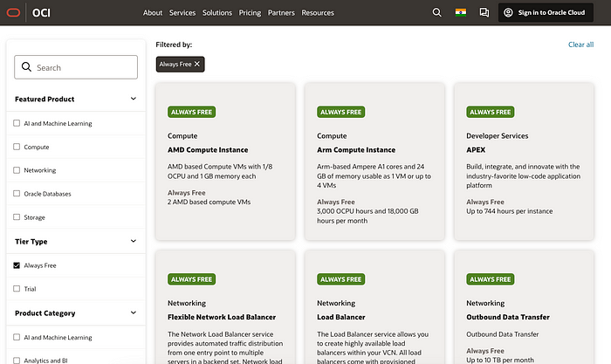
Task: Remove the Always Free filter chip
Action: click(x=197, y=64)
